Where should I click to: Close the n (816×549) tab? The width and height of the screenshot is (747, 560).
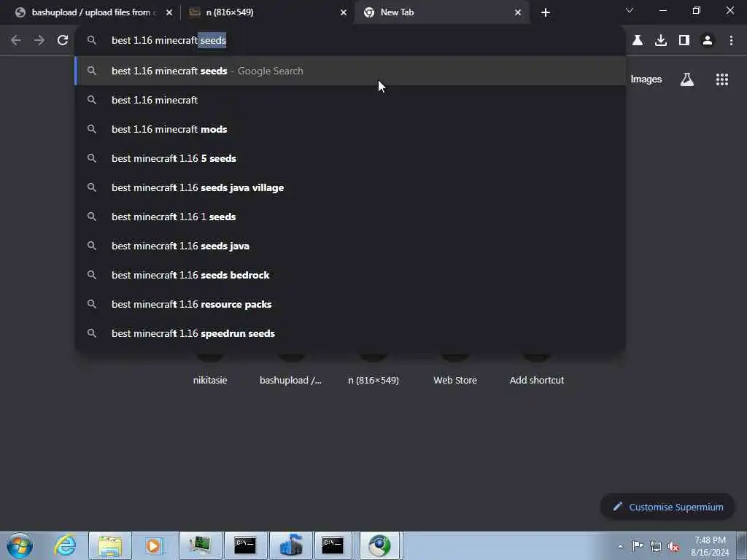pyautogui.click(x=344, y=12)
